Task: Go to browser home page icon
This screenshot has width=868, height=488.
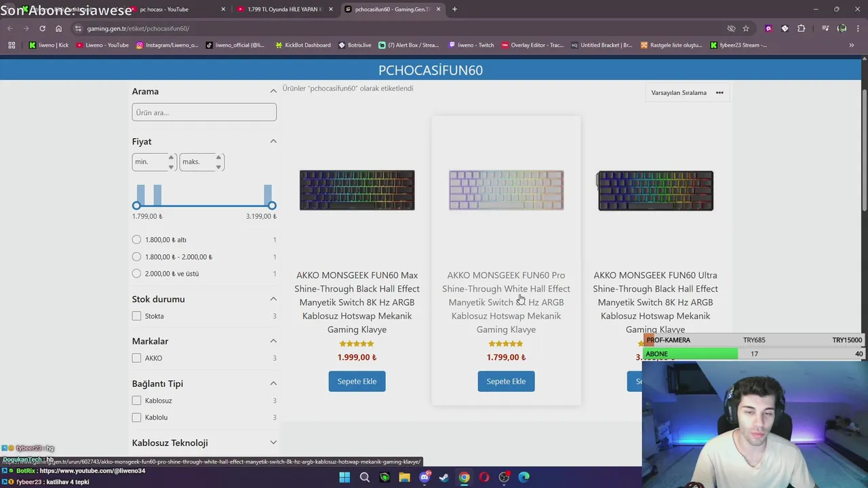Action: pyautogui.click(x=58, y=28)
